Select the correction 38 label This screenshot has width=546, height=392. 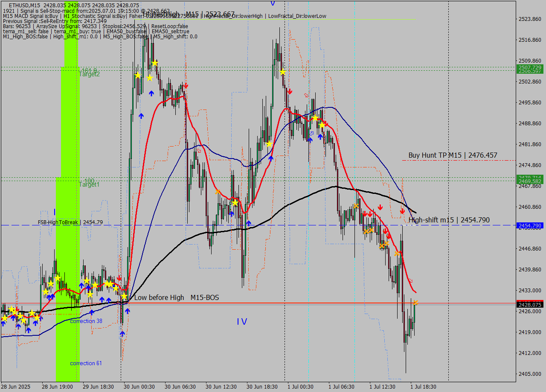coord(86,321)
